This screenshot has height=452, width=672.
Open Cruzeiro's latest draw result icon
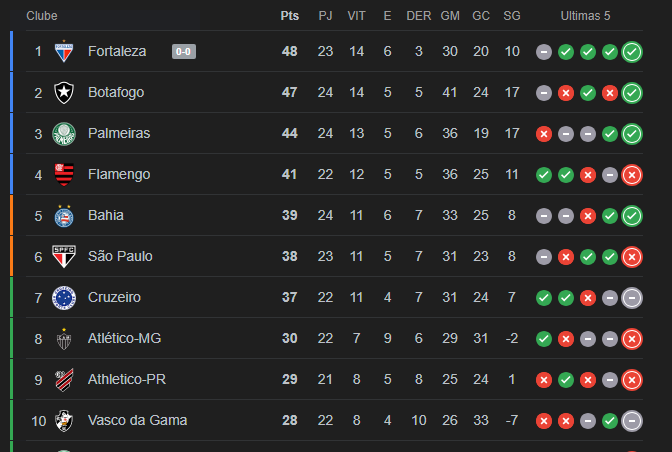[x=632, y=298]
